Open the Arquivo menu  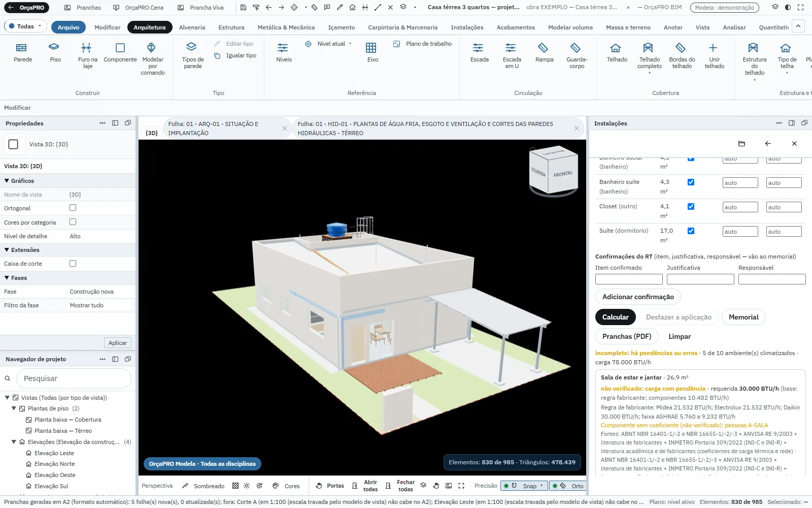[68, 27]
